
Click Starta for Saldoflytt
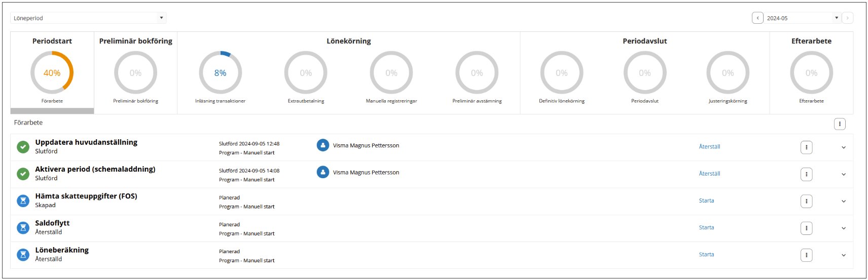(x=706, y=228)
